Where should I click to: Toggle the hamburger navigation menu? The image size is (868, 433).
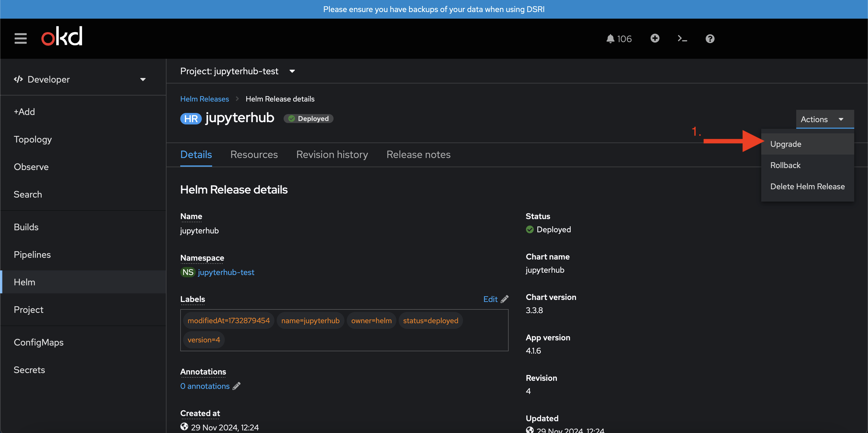[x=21, y=38]
